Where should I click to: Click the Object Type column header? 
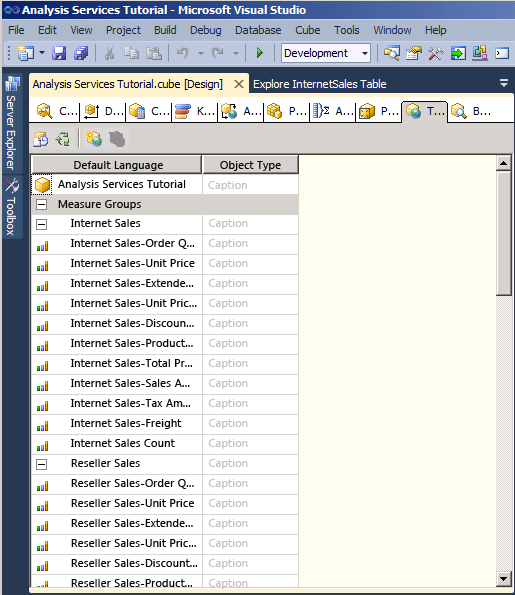(x=250, y=165)
